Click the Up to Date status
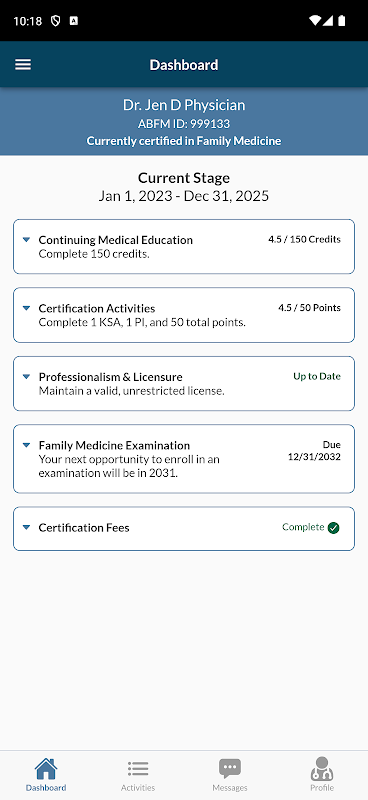The width and height of the screenshot is (368, 800). (x=317, y=376)
